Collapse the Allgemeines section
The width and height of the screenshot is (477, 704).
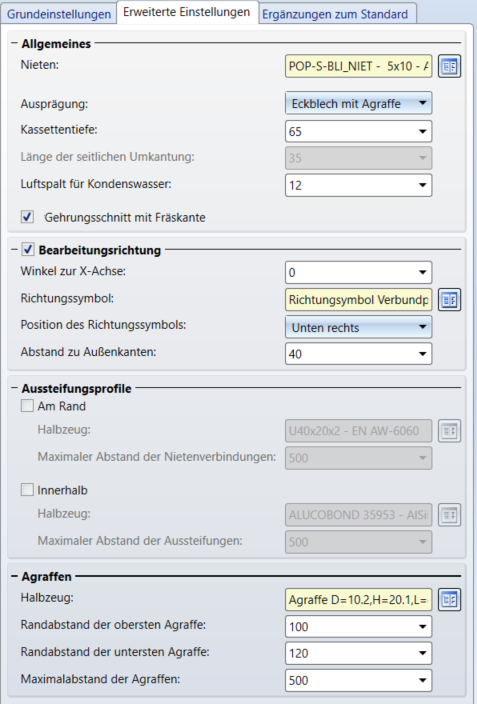(x=14, y=44)
